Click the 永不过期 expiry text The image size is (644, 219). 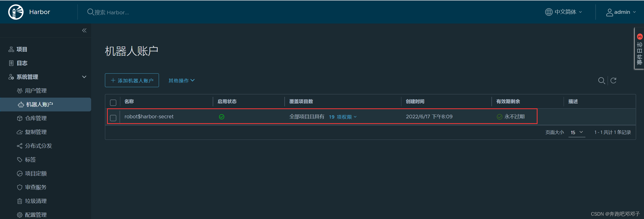pos(514,117)
